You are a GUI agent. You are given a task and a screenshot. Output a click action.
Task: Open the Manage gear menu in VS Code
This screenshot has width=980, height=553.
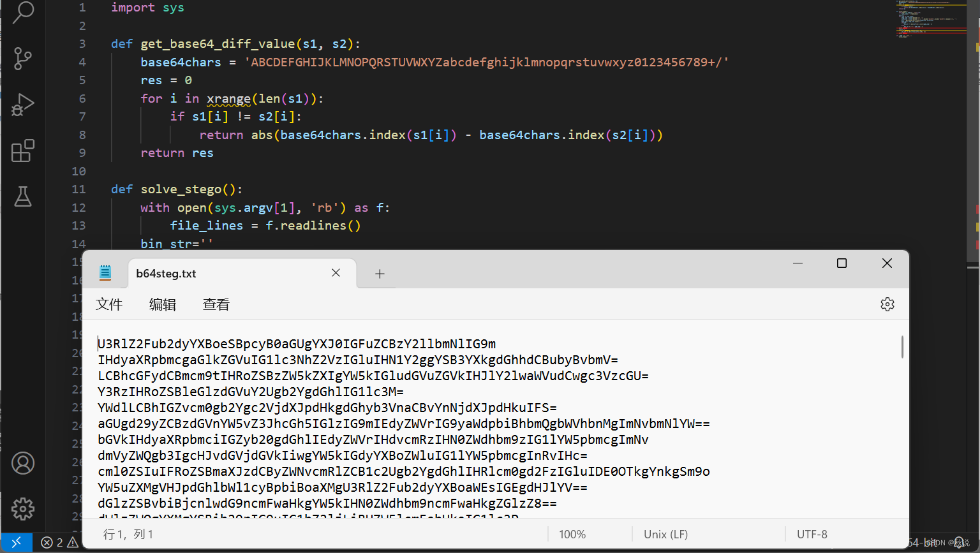[23, 509]
